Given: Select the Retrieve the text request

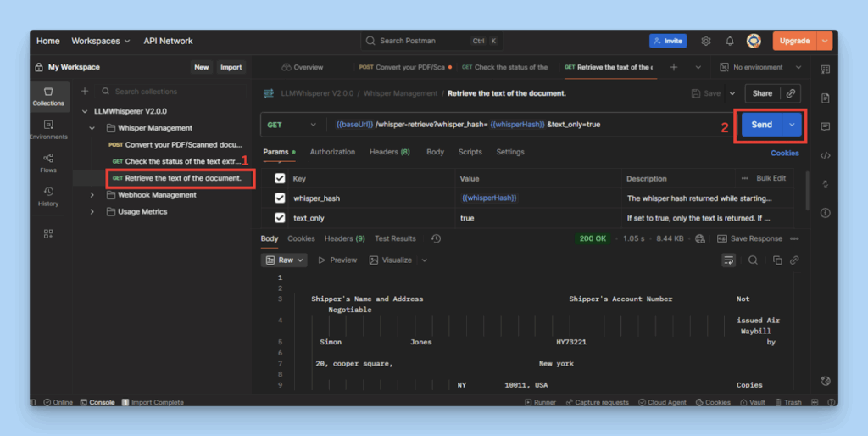Looking at the screenshot, I should click(x=182, y=178).
